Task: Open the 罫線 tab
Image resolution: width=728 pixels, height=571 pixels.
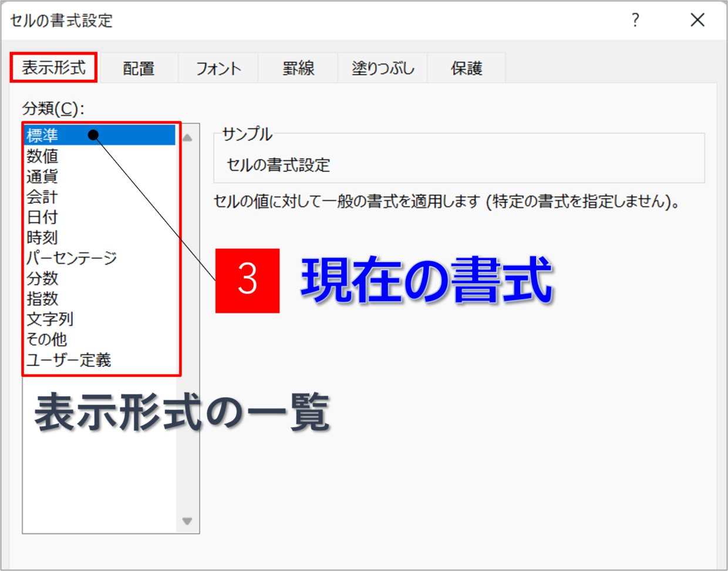Action: point(298,69)
